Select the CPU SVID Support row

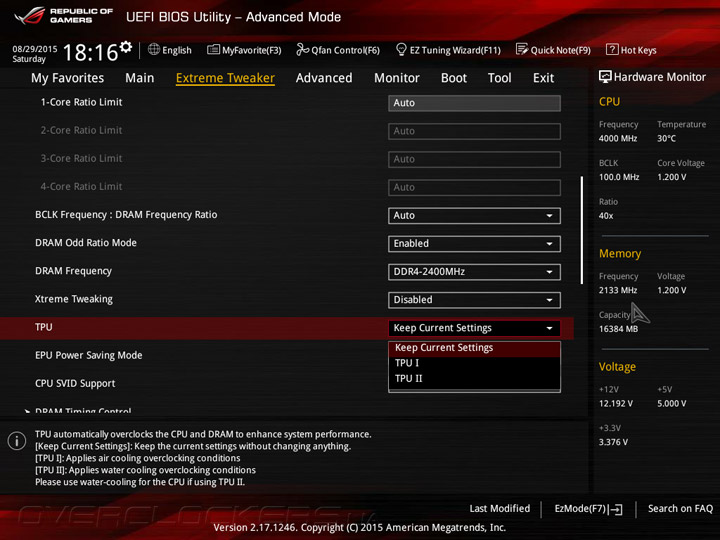point(75,383)
